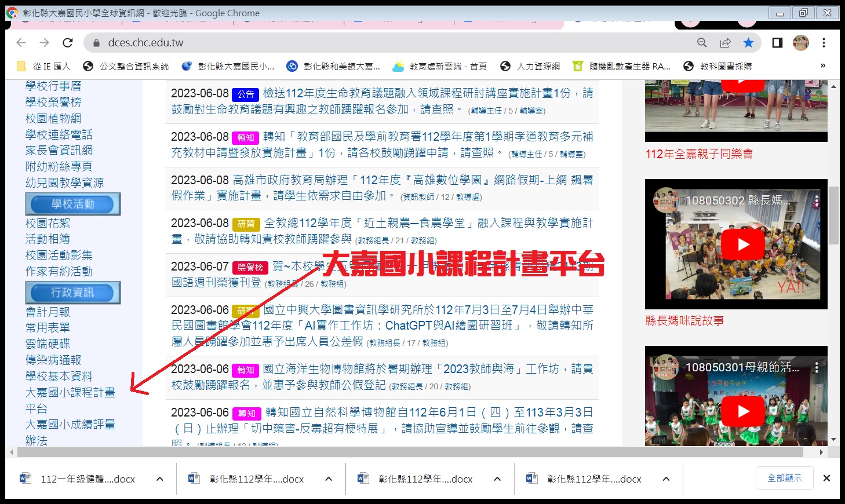Open 國立自然科學博物館 news item
The height and width of the screenshot is (504, 845).
click(382, 428)
